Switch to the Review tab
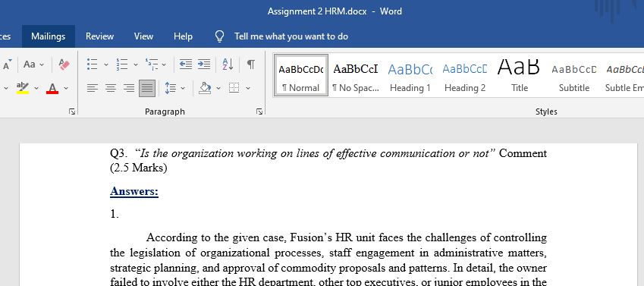This screenshot has height=286, width=644. click(x=99, y=36)
